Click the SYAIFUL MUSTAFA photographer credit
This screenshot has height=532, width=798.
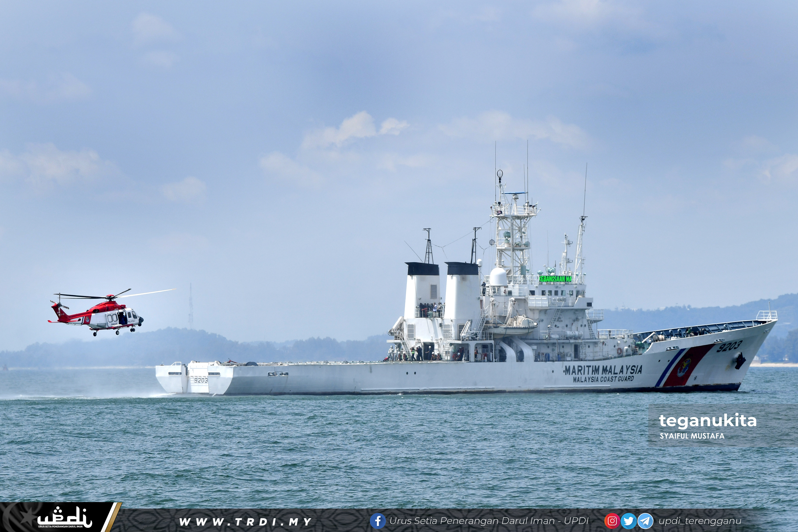(692, 436)
